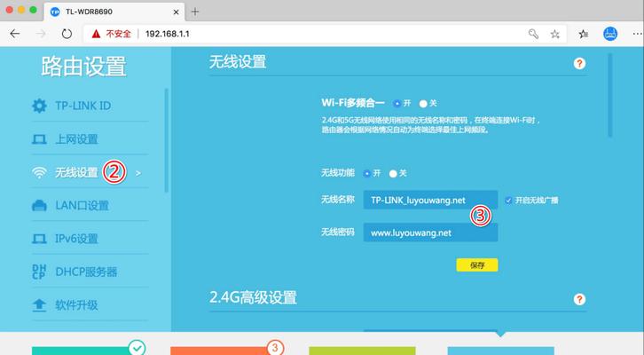
Task: Click the 路由设置 heading
Action: 83,67
